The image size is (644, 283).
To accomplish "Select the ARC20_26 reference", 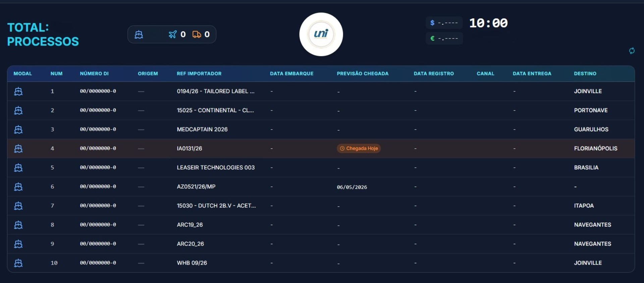I will pyautogui.click(x=190, y=244).
